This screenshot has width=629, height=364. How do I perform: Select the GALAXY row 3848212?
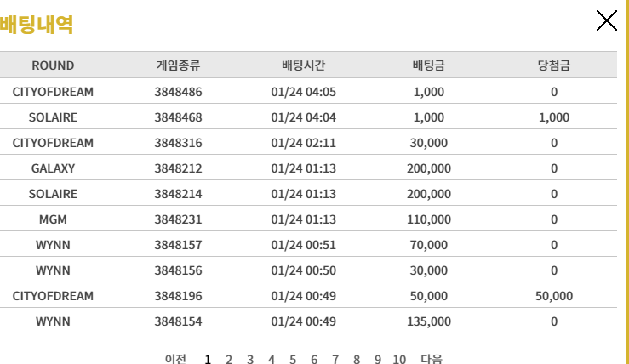coord(308,168)
